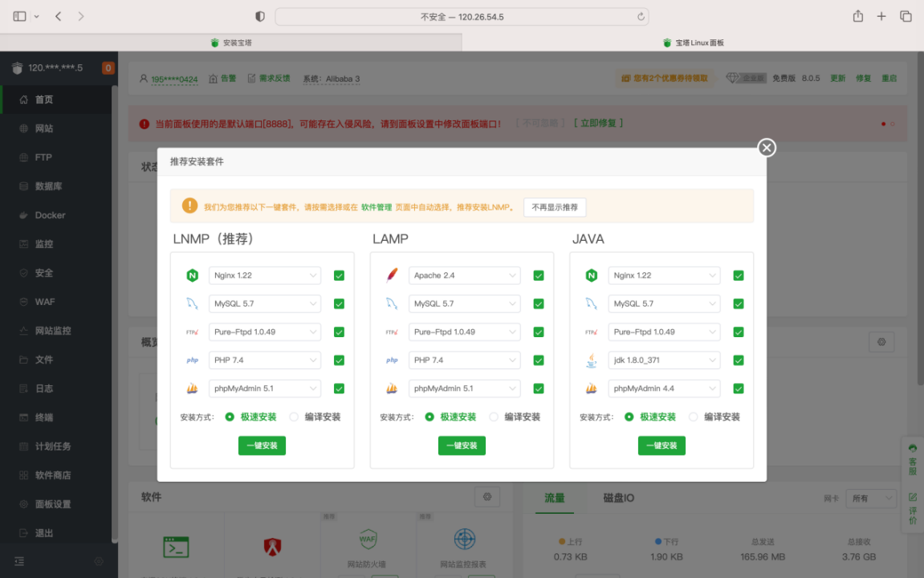Open the LAMP MySQL 5.7 dropdown

coord(464,303)
